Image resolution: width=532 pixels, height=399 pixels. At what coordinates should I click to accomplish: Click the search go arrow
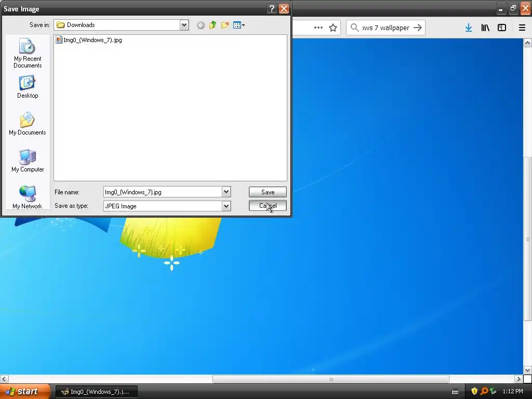pyautogui.click(x=418, y=28)
